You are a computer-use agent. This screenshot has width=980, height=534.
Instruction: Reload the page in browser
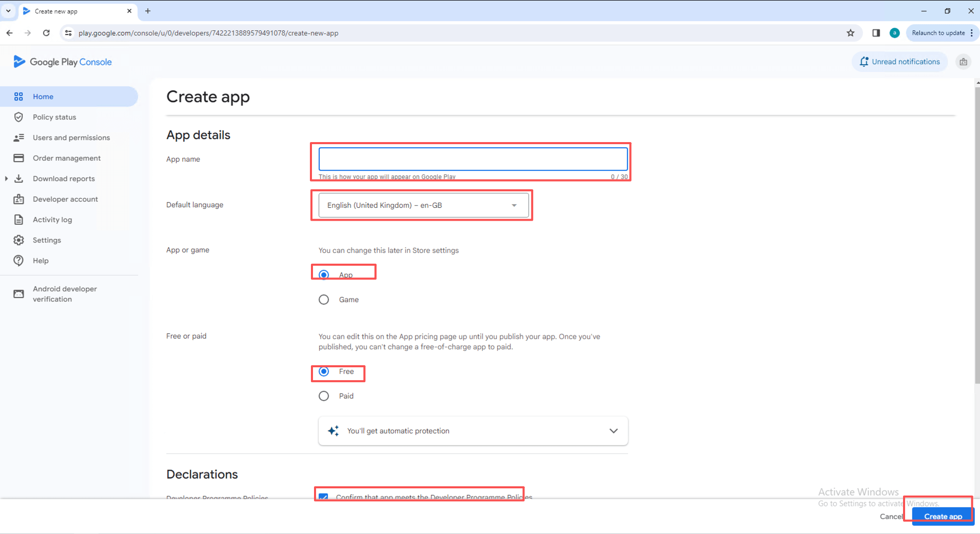pyautogui.click(x=46, y=33)
